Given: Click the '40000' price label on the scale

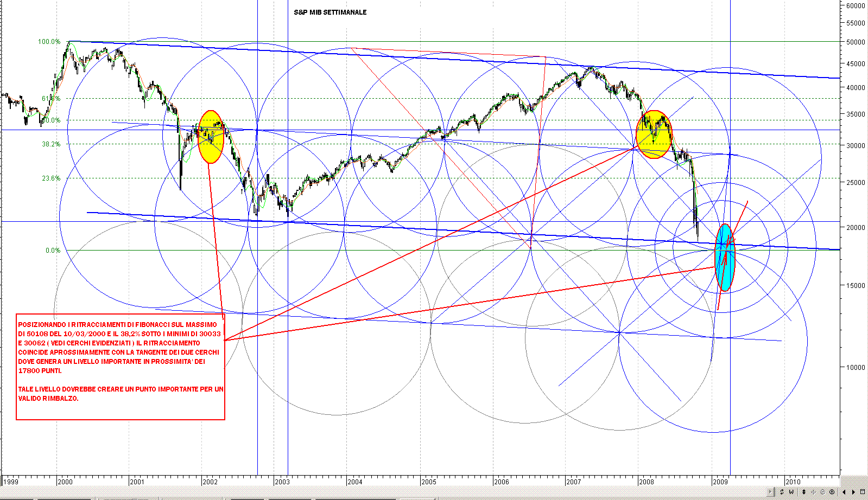Looking at the screenshot, I should pyautogui.click(x=856, y=88).
